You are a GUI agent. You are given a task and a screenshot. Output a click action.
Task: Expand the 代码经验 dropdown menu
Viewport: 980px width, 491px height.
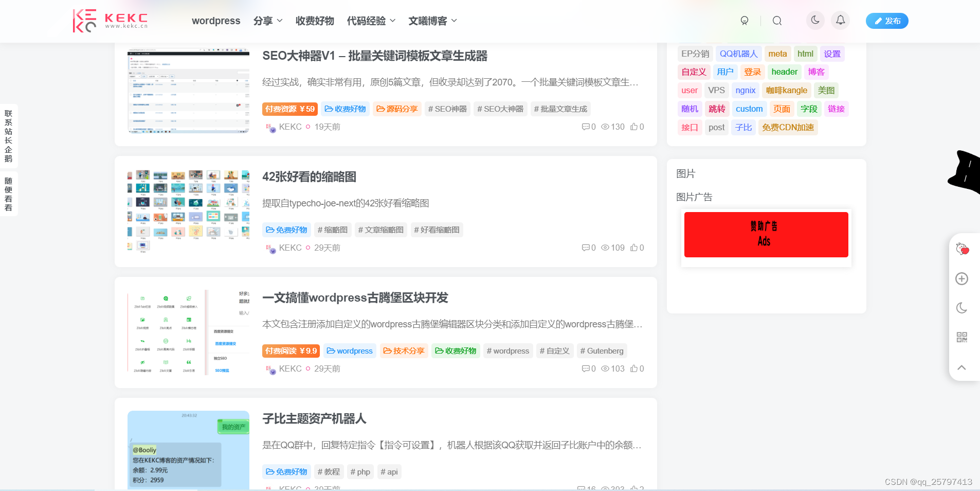(x=371, y=21)
